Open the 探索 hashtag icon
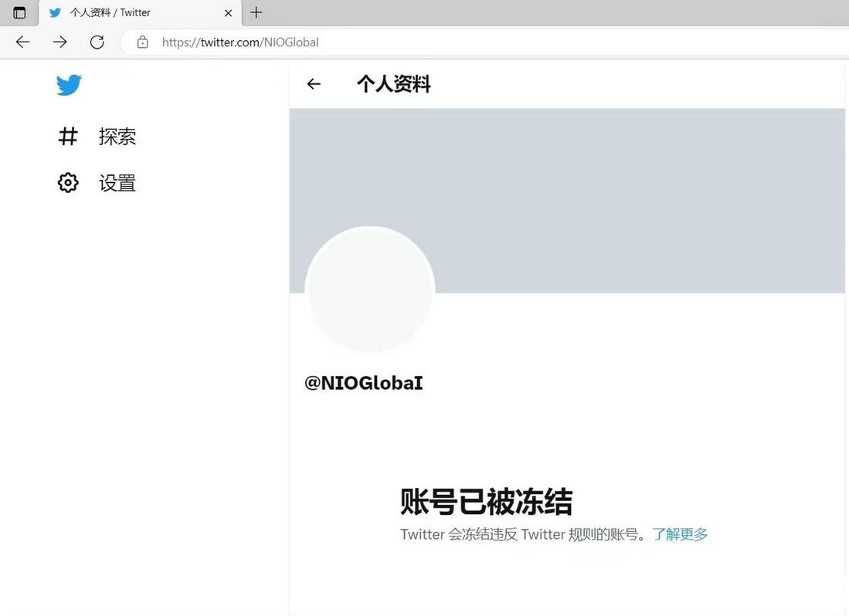This screenshot has width=849, height=616. 68,137
